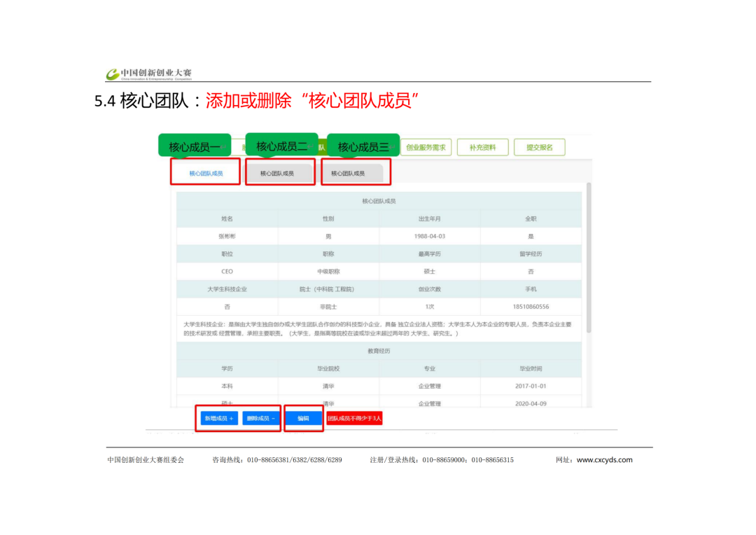The width and height of the screenshot is (756, 535).
Task: Open the 创业服务需求 tab
Action: pos(426,147)
